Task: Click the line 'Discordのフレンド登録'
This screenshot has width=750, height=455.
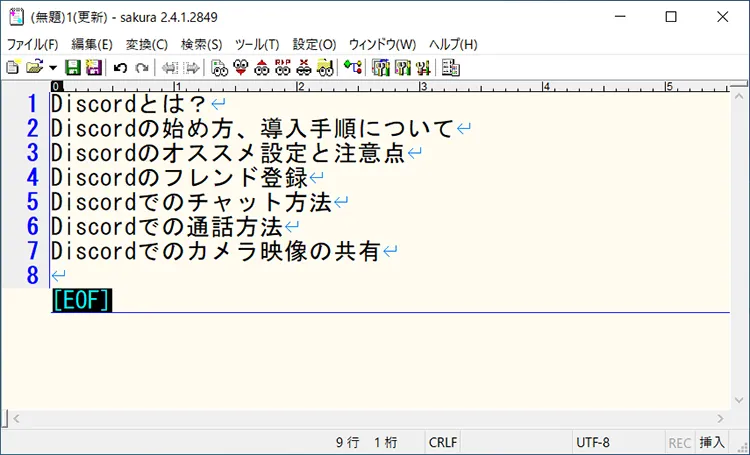Action: [179, 178]
